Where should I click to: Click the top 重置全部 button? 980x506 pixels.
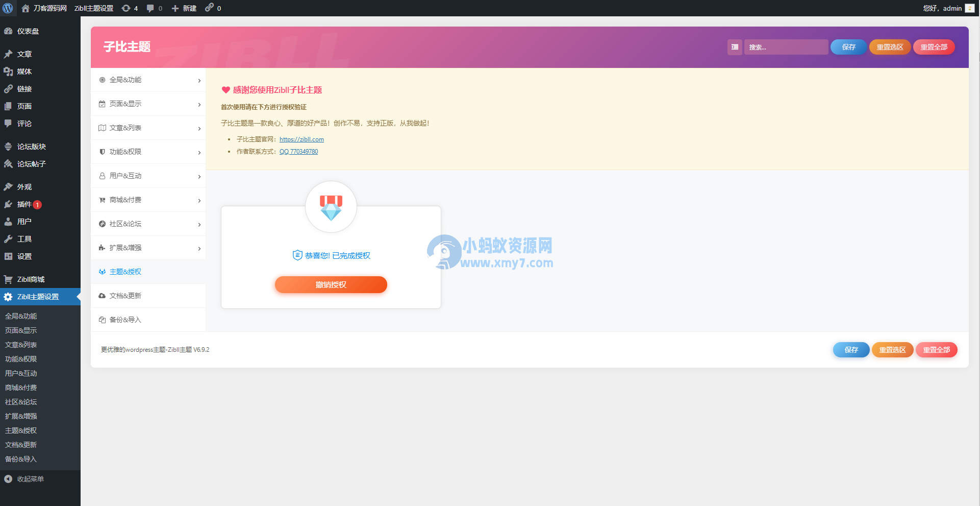click(x=934, y=47)
